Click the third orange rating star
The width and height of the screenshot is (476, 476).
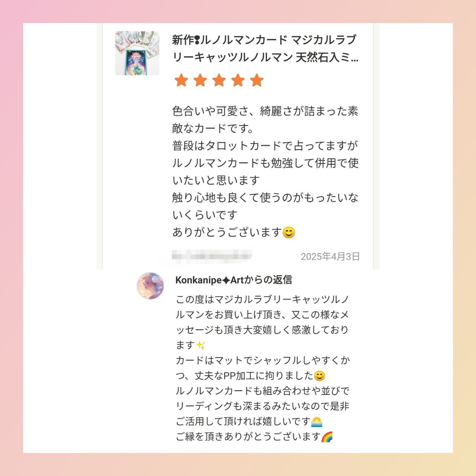tap(219, 80)
